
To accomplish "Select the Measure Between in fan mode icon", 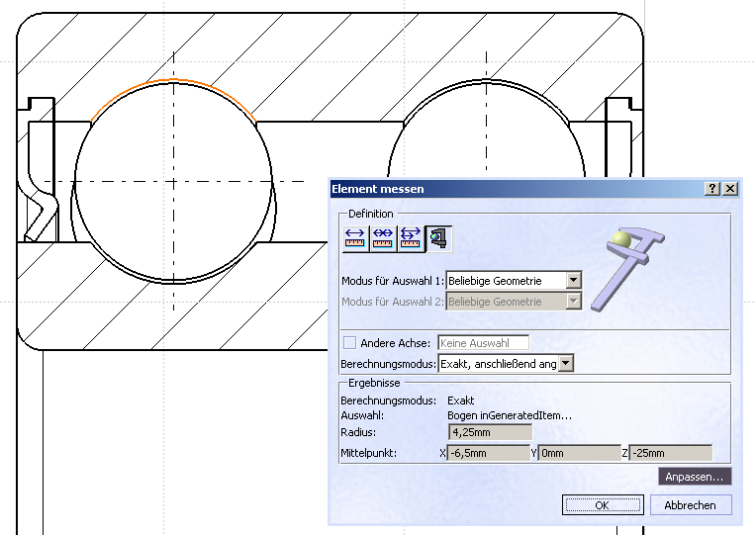I will click(x=411, y=239).
